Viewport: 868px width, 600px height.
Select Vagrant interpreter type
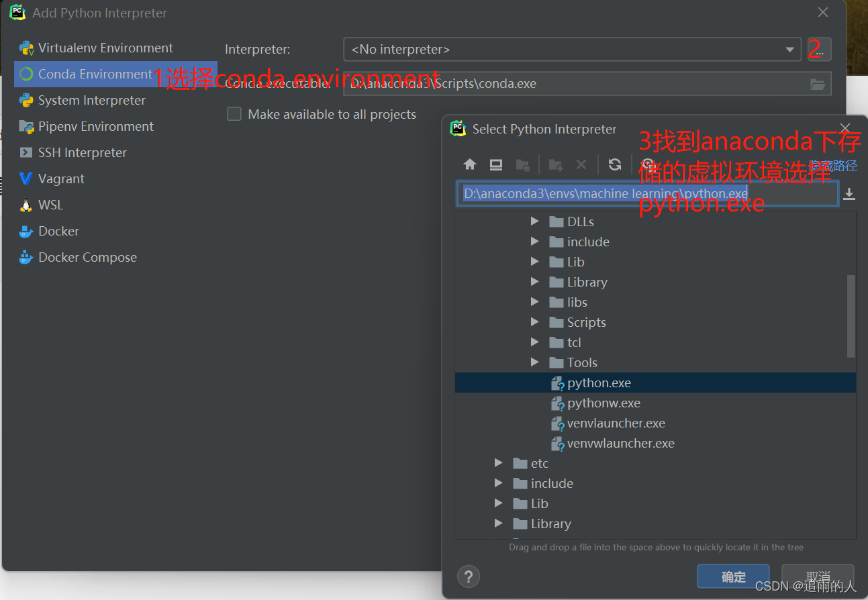point(115,179)
